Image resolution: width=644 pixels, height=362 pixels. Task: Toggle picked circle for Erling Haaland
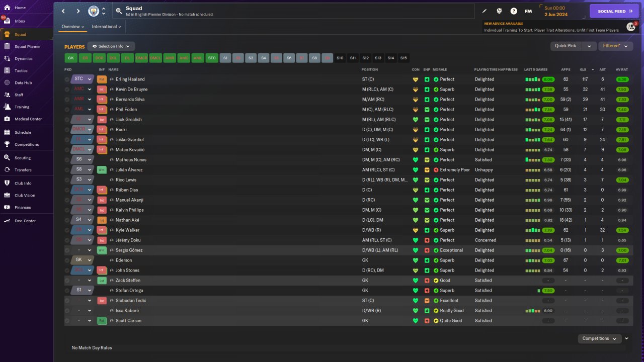point(67,79)
